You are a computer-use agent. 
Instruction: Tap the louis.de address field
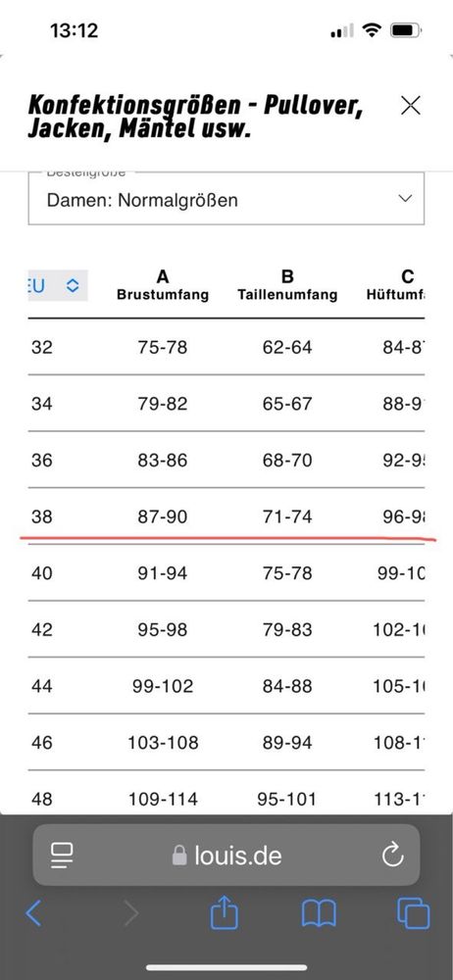[226, 855]
